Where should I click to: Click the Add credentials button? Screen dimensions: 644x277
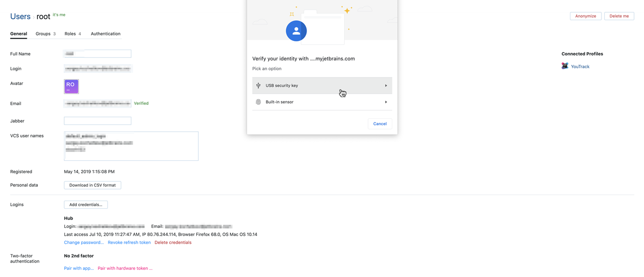tap(86, 205)
